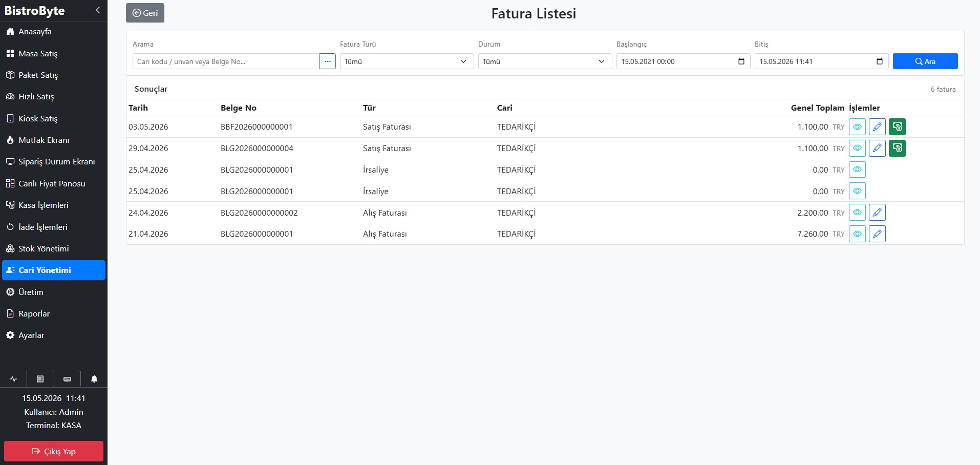This screenshot has width=980, height=465.
Task: View invoice BLG2026000000004 with eye icon
Action: click(x=857, y=148)
